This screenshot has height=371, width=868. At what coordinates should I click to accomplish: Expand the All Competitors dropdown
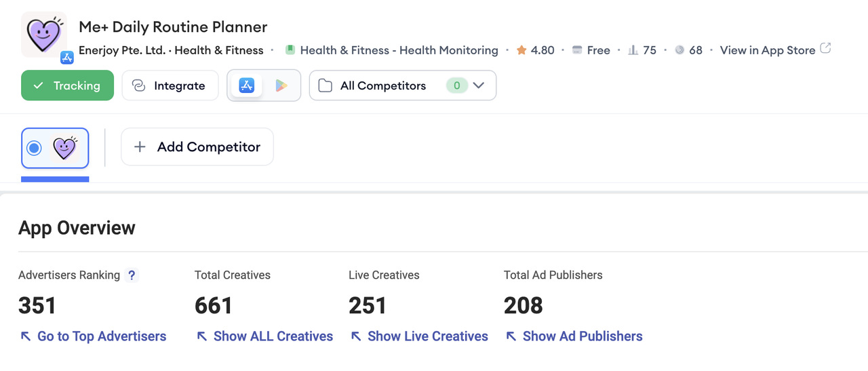tap(403, 85)
